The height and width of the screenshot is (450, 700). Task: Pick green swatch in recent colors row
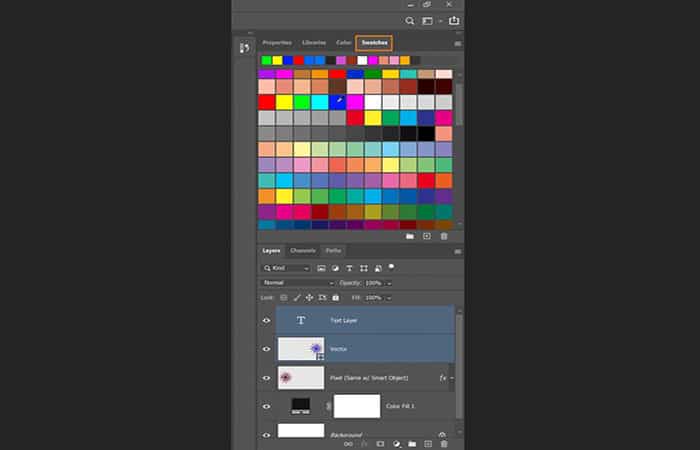click(267, 60)
